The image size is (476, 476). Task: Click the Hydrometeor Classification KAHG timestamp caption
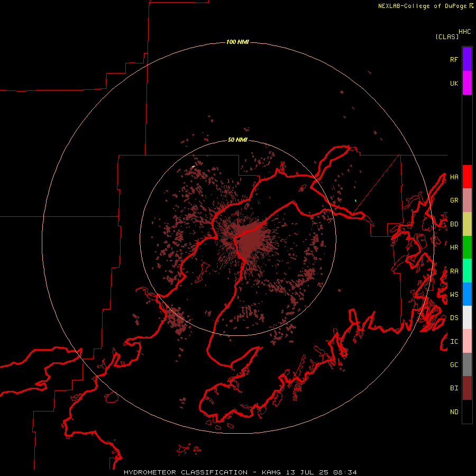[x=240, y=472]
